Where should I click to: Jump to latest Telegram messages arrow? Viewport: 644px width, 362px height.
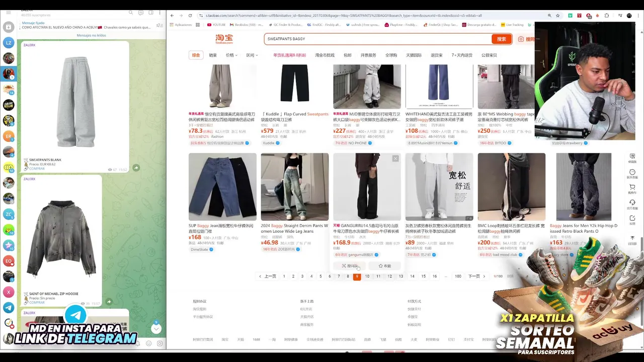click(x=156, y=328)
